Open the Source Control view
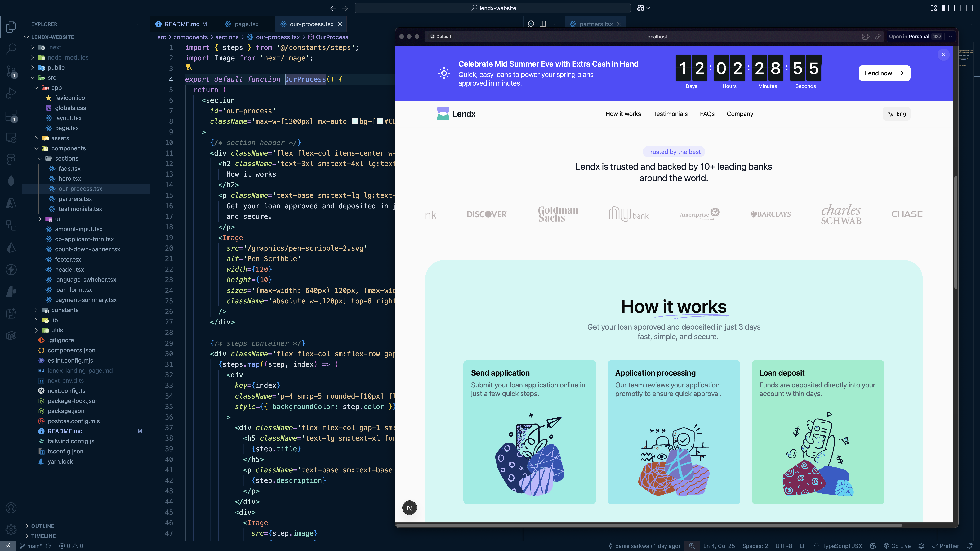The height and width of the screenshot is (551, 980). pos(11,71)
